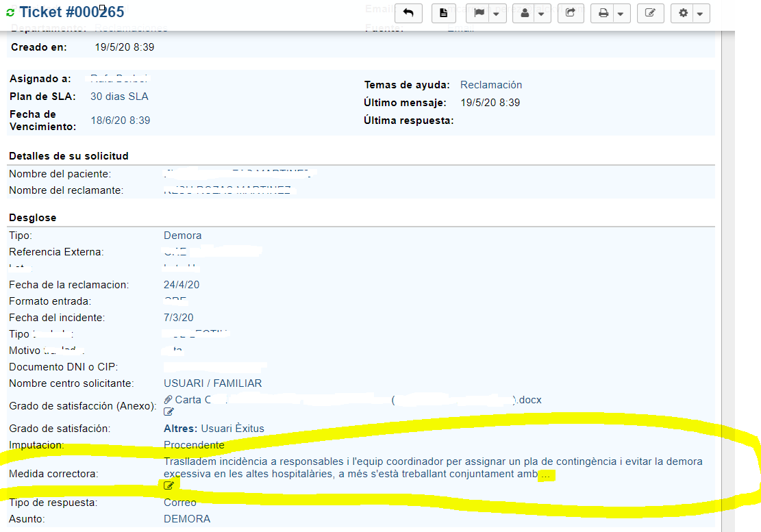The width and height of the screenshot is (761, 532).
Task: Expand the print options dropdown arrow
Action: (620, 14)
